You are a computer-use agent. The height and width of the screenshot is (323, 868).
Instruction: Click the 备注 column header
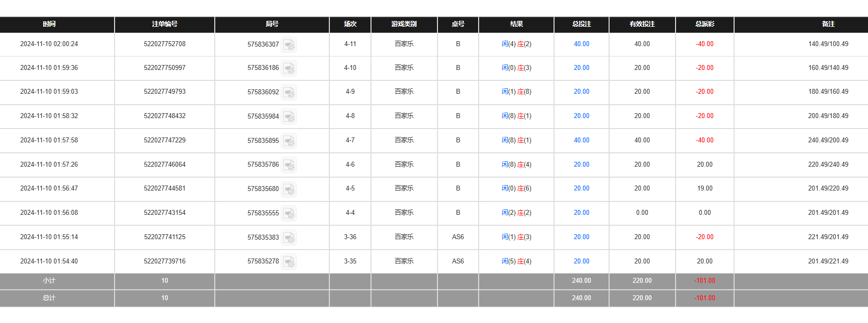click(828, 24)
